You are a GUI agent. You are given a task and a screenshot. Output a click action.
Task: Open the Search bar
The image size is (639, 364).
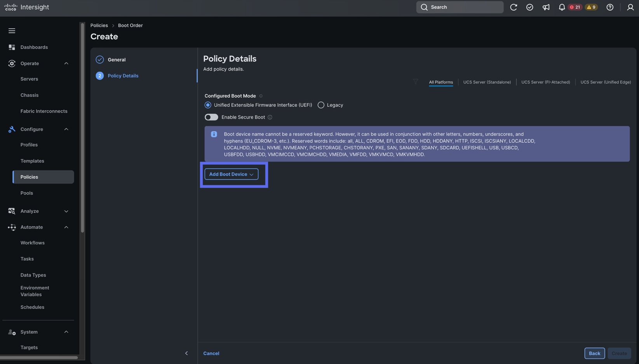pyautogui.click(x=460, y=7)
